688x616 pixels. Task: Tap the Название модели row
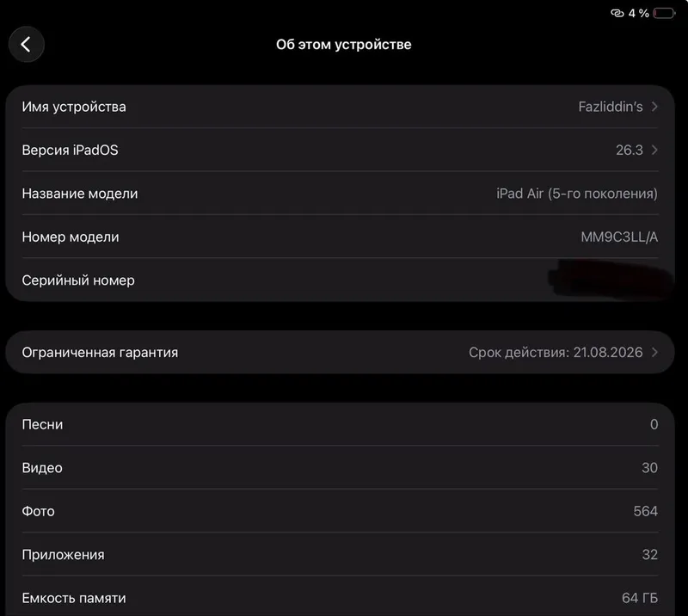340,194
